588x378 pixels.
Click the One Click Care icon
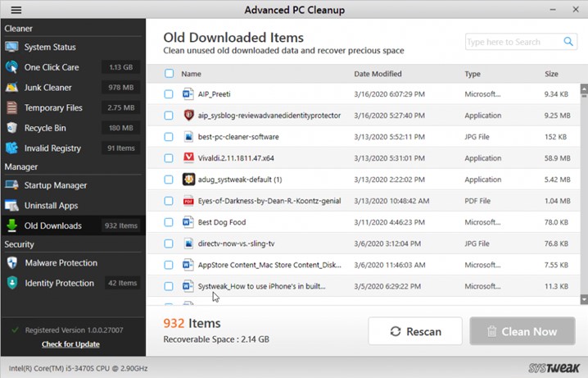(11, 67)
